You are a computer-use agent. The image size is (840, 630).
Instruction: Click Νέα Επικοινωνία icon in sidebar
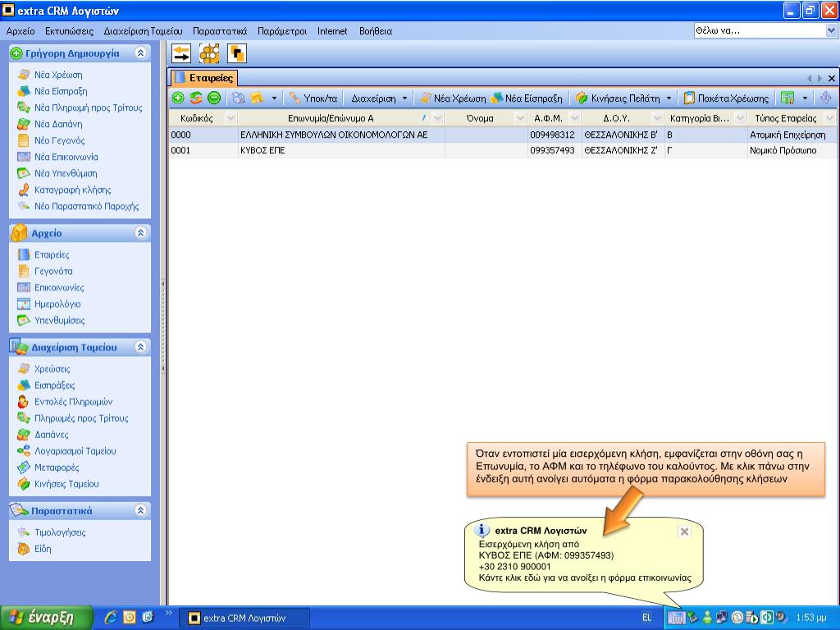coord(24,157)
